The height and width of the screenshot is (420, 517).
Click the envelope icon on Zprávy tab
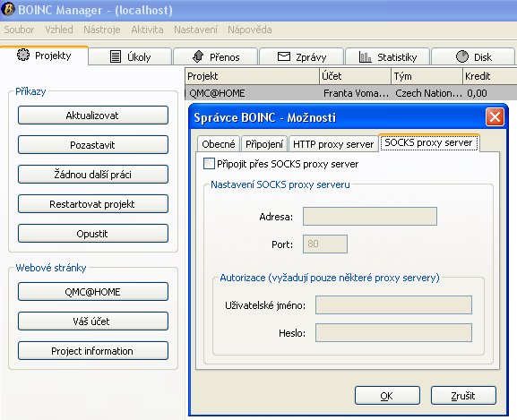283,56
